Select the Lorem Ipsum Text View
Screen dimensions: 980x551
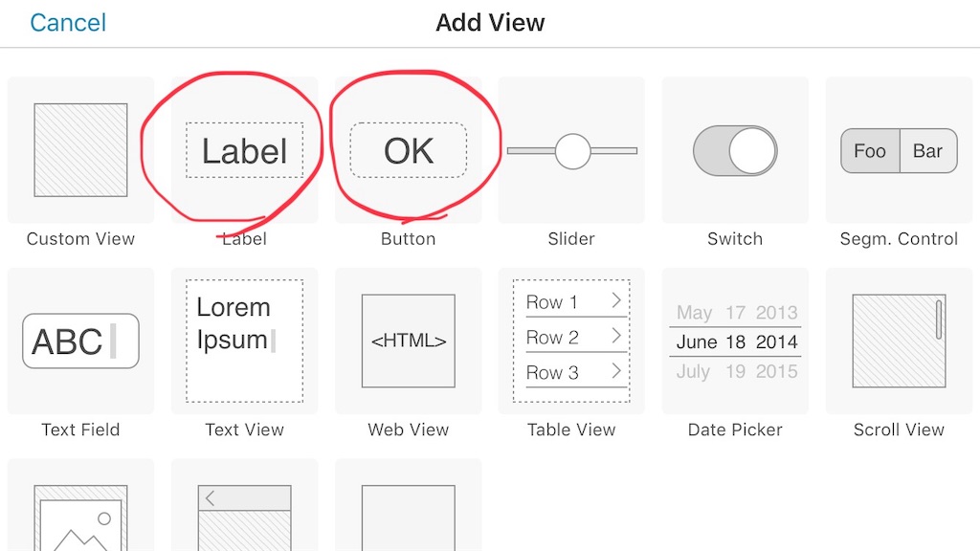244,342
